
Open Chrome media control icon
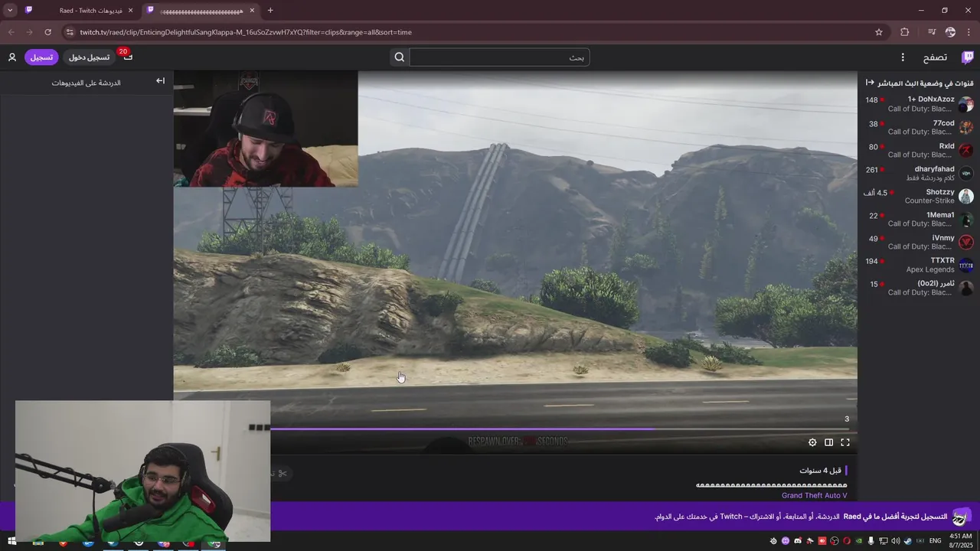click(x=932, y=32)
